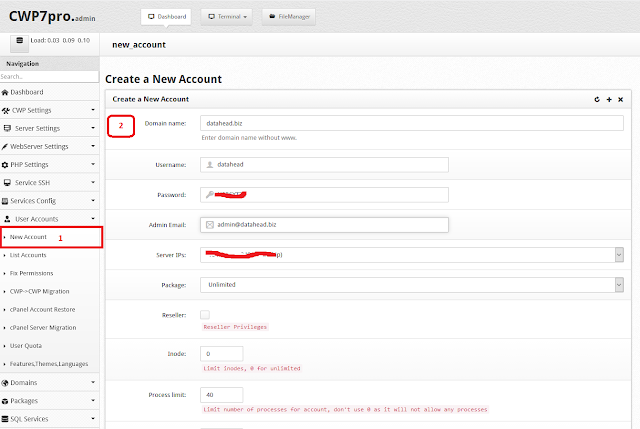Open the Dashboard top tab
This screenshot has height=429, width=640.
click(x=166, y=17)
